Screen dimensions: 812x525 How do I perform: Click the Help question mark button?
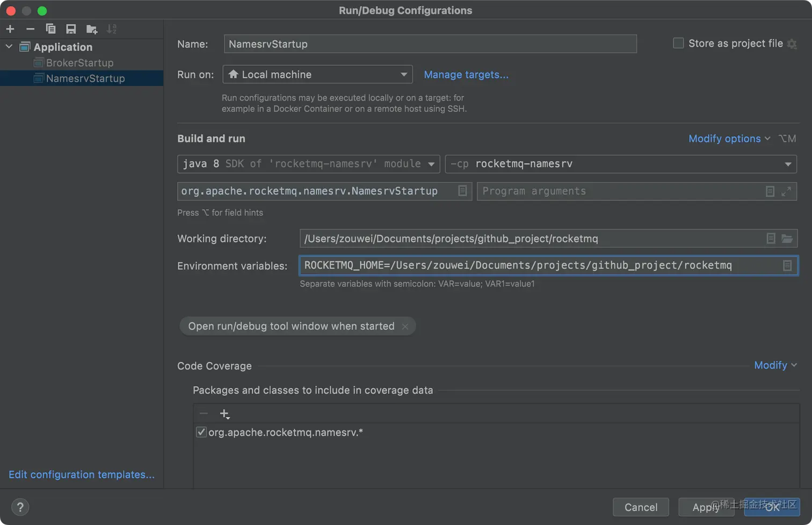20,507
